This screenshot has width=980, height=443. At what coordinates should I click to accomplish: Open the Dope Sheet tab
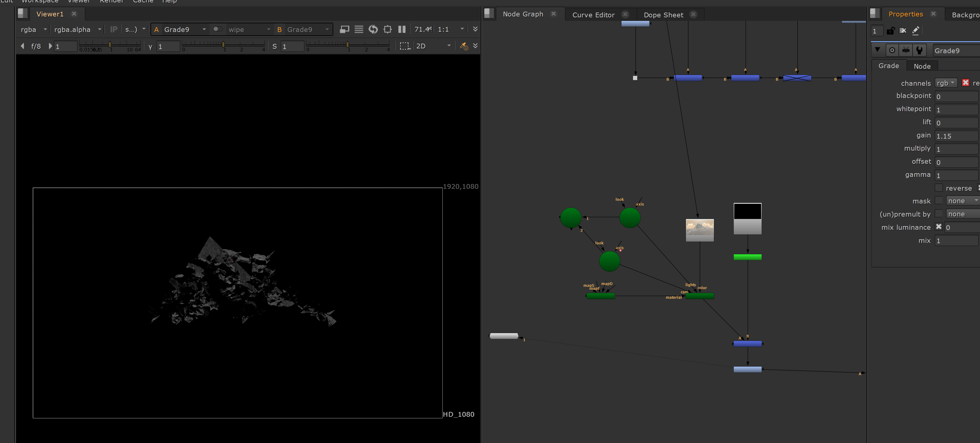pos(663,15)
